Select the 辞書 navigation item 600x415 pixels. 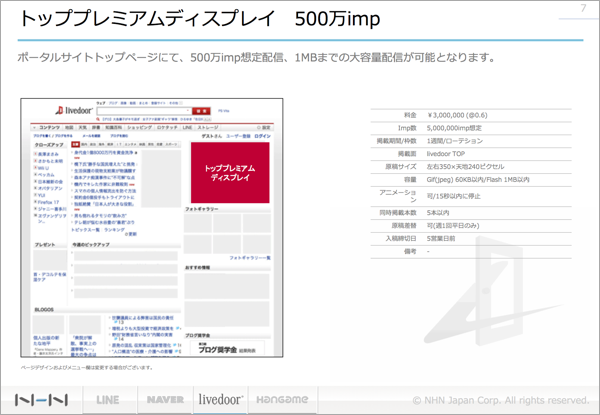coord(96,127)
